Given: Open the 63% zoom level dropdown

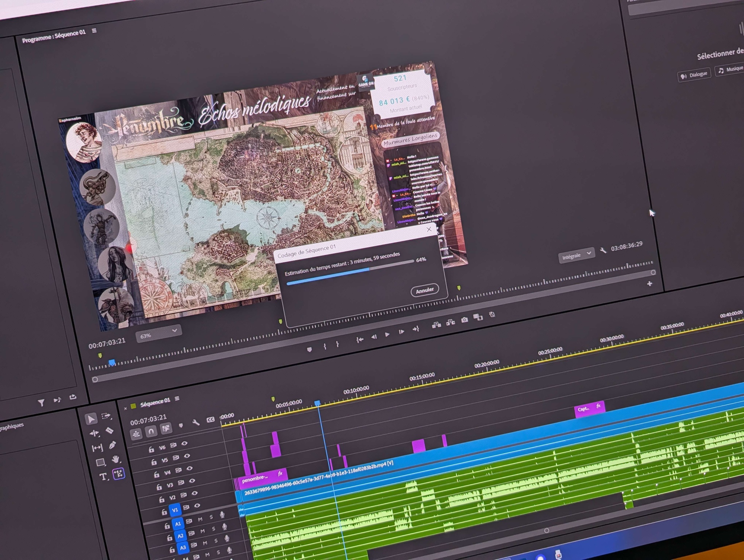Looking at the screenshot, I should 158,335.
